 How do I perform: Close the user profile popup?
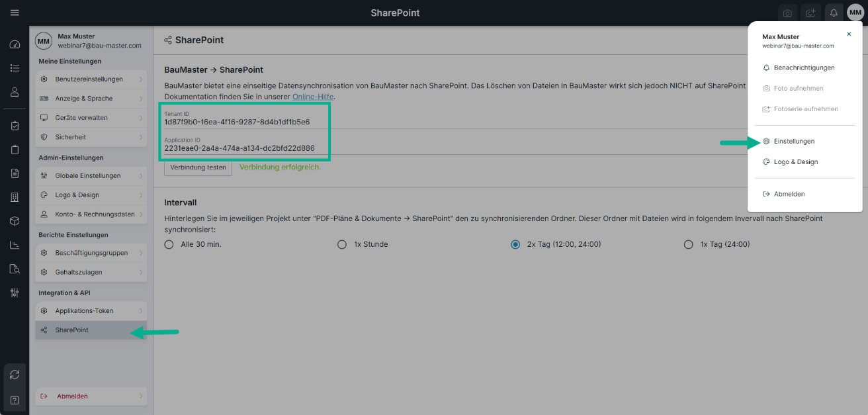click(849, 34)
